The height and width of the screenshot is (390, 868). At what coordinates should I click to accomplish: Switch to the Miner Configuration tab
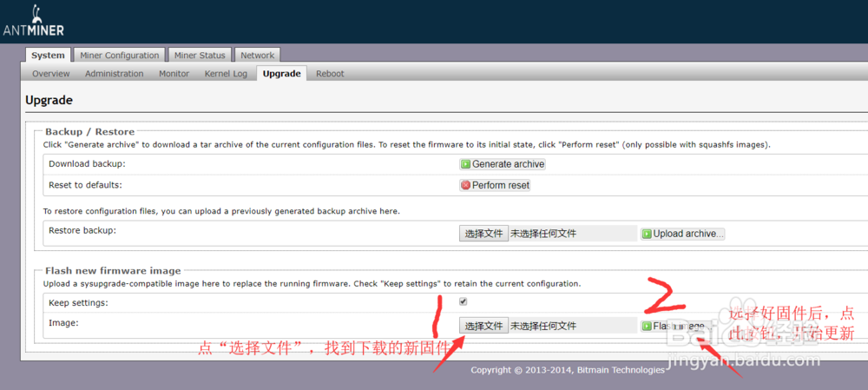[x=120, y=55]
